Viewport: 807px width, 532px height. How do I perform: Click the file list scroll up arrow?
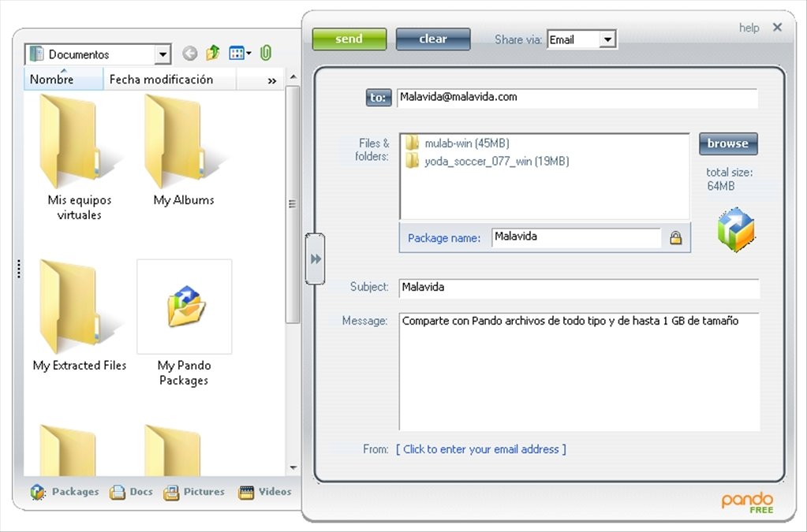[293, 77]
